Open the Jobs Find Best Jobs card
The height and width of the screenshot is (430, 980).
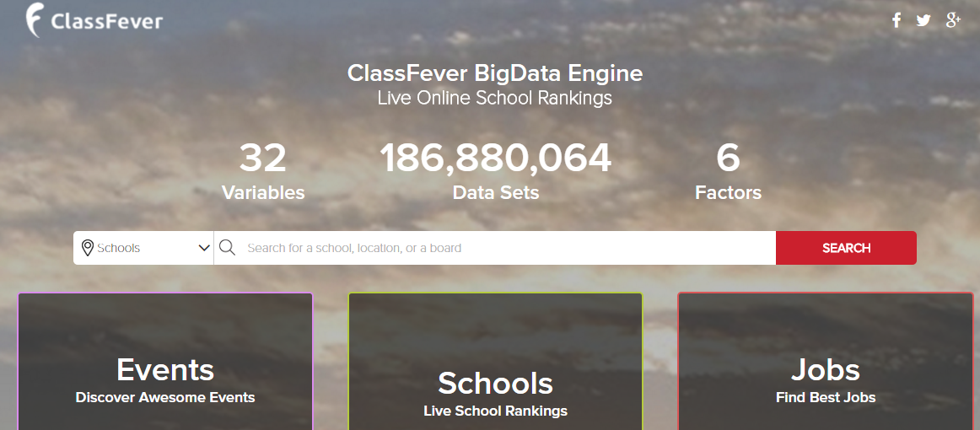(826, 361)
